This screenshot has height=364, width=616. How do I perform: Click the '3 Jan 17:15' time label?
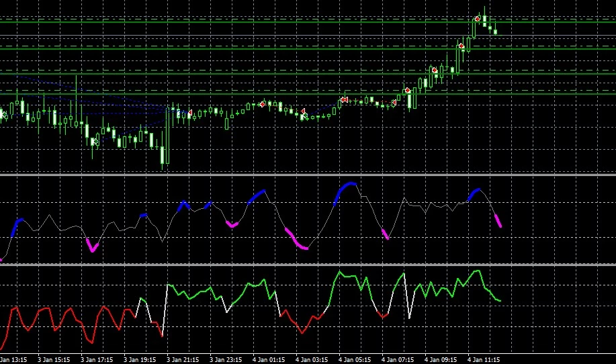pyautogui.click(x=97, y=359)
